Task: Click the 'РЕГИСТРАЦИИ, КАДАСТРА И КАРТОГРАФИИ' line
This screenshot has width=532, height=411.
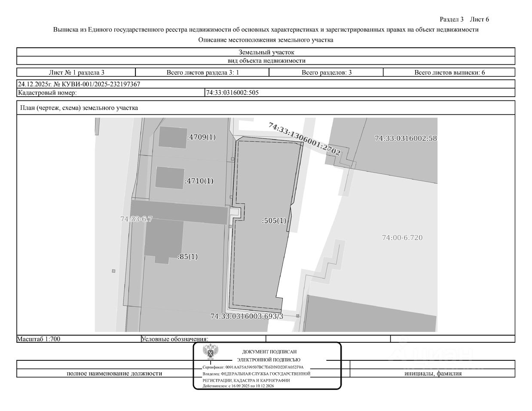Action: [246, 381]
